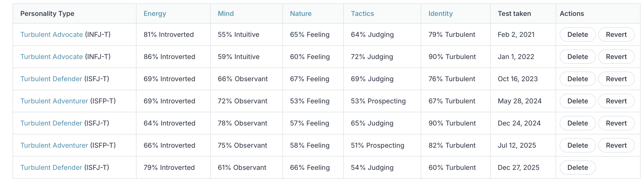Revert to the Jan 1, 2022 result

(x=616, y=57)
